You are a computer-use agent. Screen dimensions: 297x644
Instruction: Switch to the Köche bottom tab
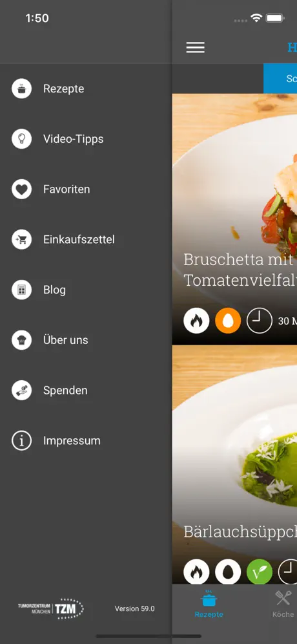pyautogui.click(x=283, y=604)
